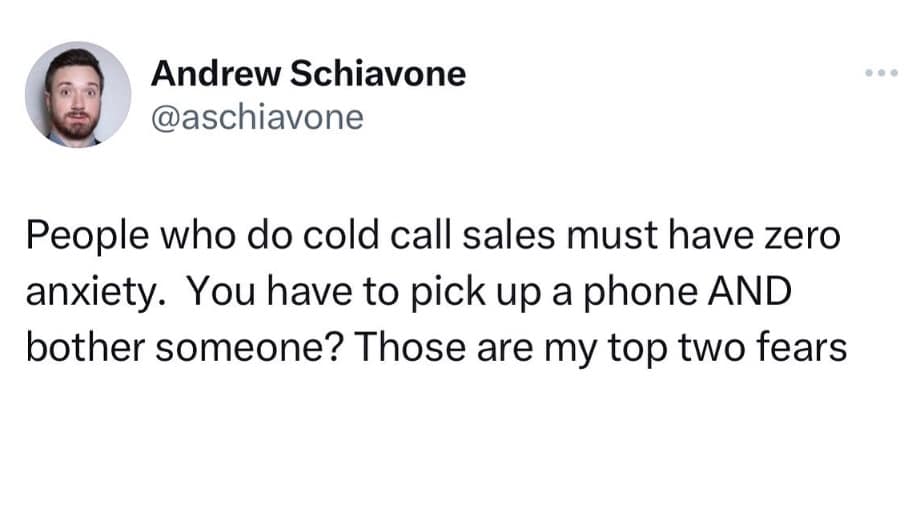The width and height of the screenshot is (924, 514).
Task: Open the Andrew Schiavone display name link
Action: (308, 74)
